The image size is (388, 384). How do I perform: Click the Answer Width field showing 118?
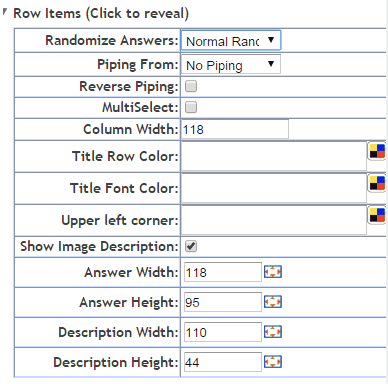pyautogui.click(x=223, y=272)
